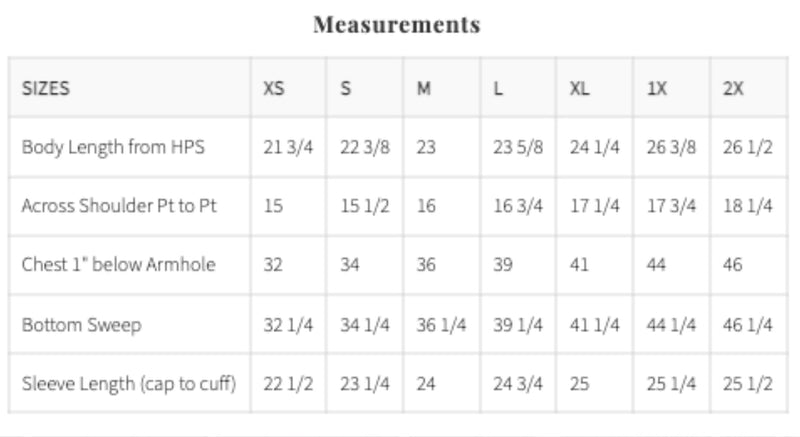Select the 26 3/8 body length for 1X
This screenshot has width=800, height=437.
click(671, 147)
